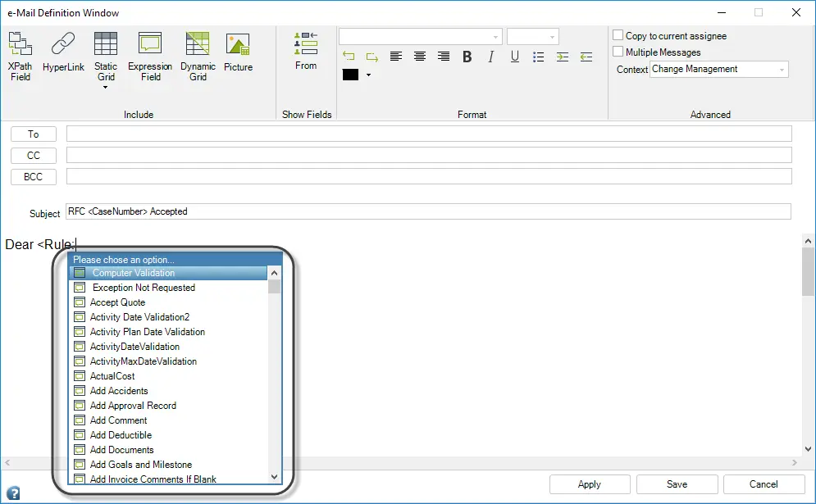Enable Multiple Messages checkbox
This screenshot has width=816, height=504.
coord(618,52)
